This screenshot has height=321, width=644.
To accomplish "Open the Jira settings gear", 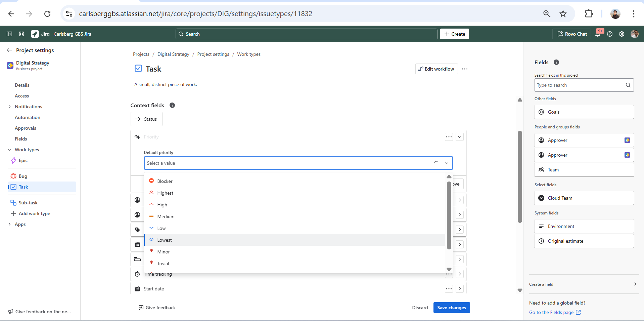I will click(622, 34).
